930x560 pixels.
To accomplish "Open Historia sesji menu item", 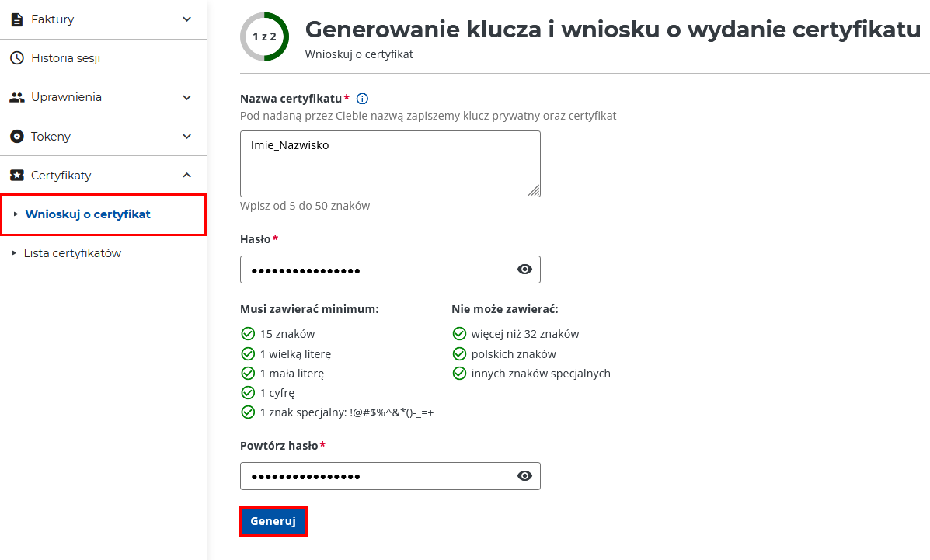I will coord(65,58).
